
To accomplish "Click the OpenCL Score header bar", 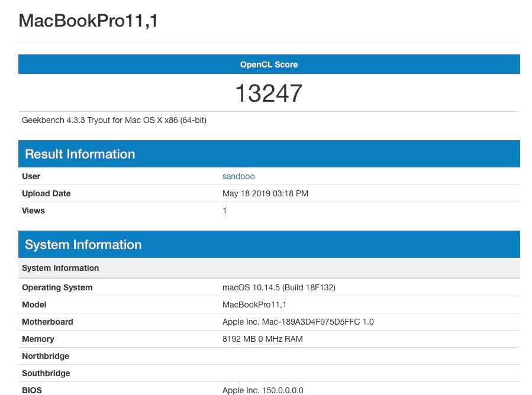I will [269, 64].
